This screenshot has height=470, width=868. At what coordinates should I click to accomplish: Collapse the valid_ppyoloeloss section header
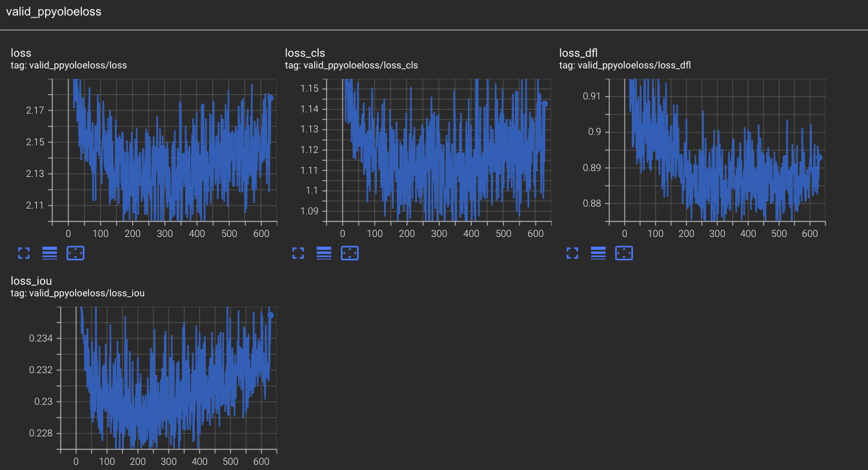pyautogui.click(x=54, y=12)
